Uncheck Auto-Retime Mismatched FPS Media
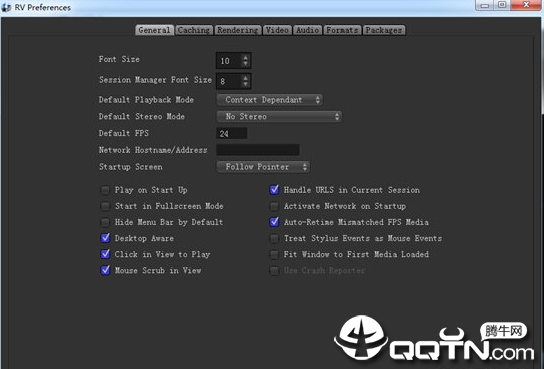This screenshot has width=544, height=369. point(274,222)
